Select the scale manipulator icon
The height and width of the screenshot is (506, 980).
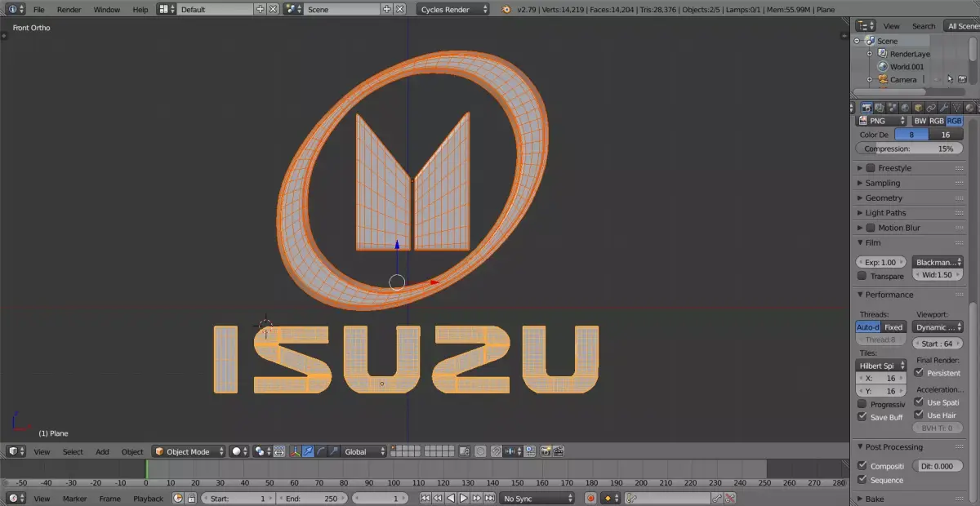click(333, 451)
